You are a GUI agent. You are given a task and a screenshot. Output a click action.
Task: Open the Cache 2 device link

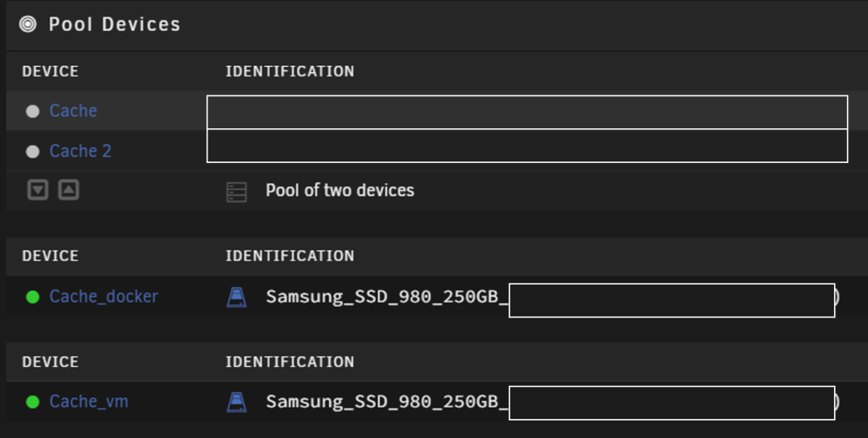(80, 151)
